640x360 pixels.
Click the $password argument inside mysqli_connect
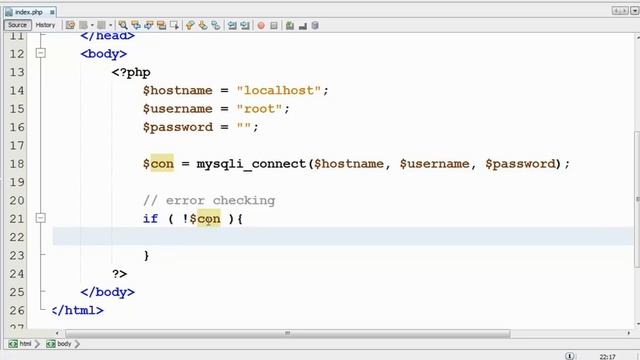point(520,164)
